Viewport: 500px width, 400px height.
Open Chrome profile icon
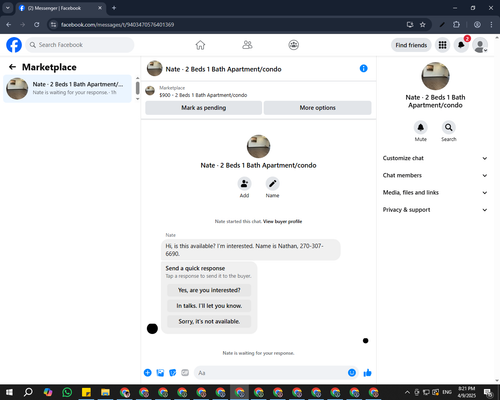pos(477,25)
